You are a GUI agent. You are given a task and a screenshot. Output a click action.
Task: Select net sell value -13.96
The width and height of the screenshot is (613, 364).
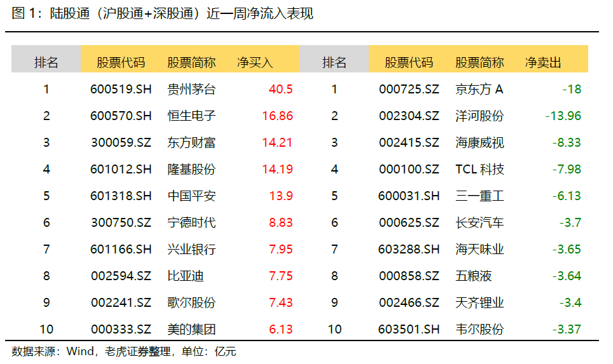(x=563, y=116)
